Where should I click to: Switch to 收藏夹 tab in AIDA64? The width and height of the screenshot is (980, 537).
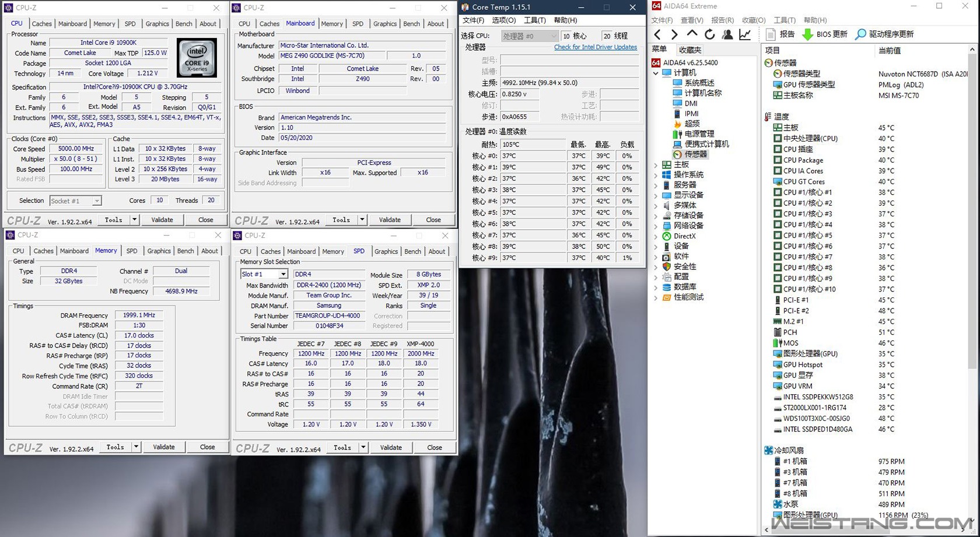click(689, 50)
